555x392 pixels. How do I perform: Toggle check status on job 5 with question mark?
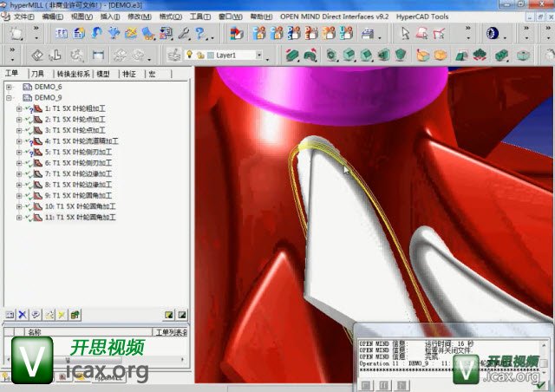click(x=29, y=153)
